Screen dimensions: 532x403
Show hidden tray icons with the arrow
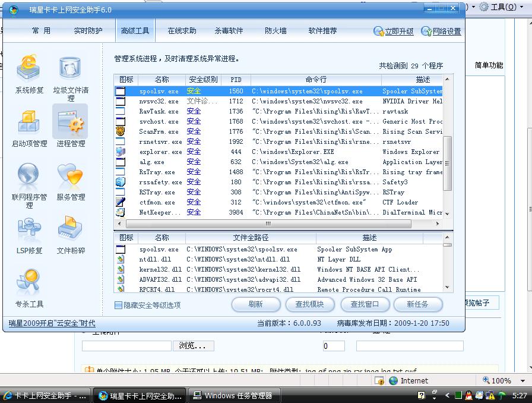coord(447,395)
